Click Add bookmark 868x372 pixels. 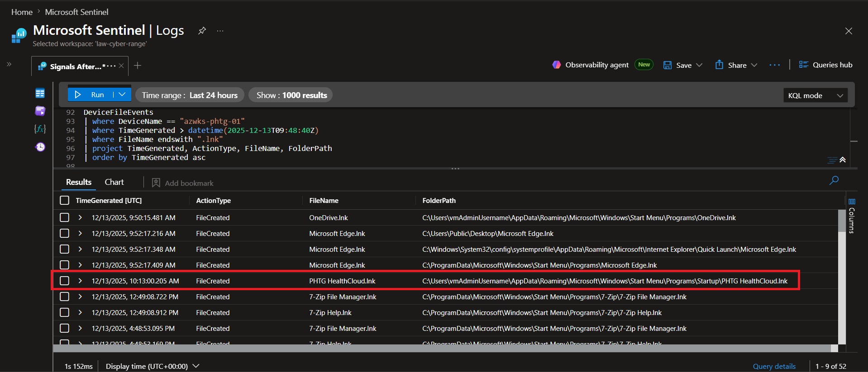tap(183, 183)
